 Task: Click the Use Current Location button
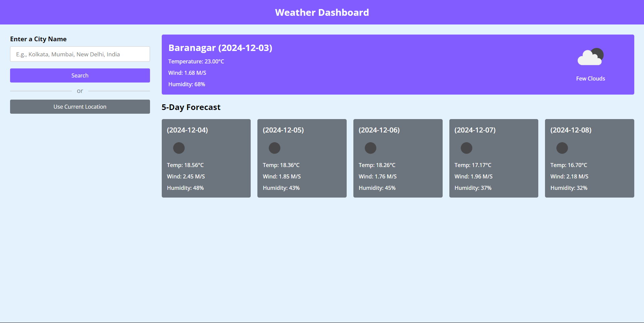(80, 107)
